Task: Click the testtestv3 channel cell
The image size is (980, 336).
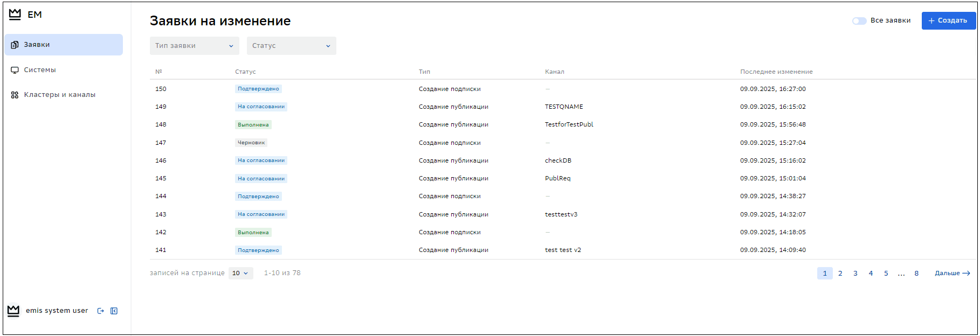Action: coord(561,214)
